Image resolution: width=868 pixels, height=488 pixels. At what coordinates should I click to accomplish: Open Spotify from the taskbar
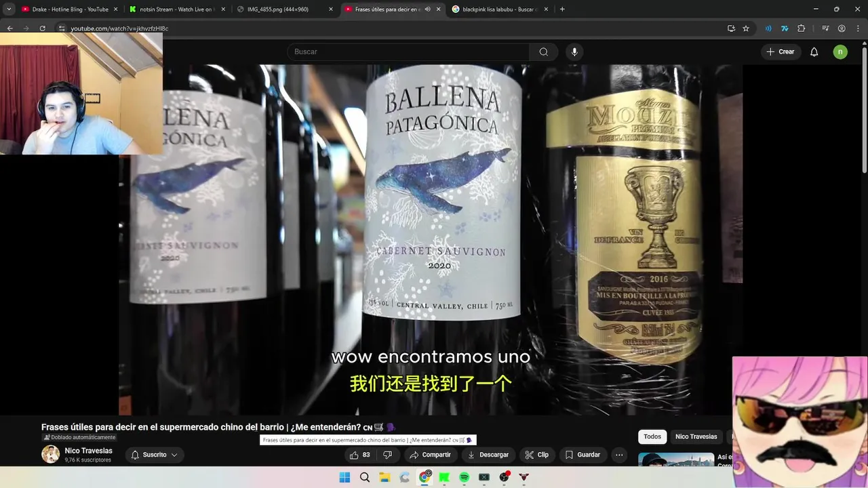(465, 477)
